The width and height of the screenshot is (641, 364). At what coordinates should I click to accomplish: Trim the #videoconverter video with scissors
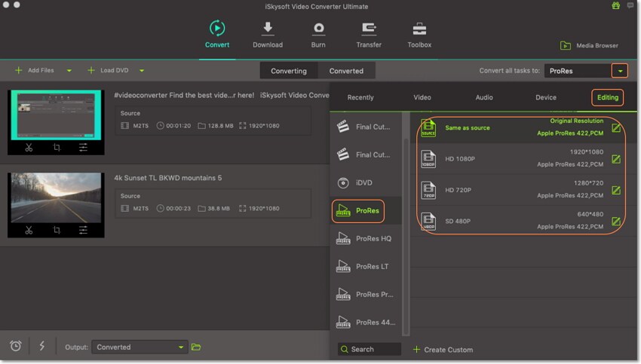pos(29,148)
